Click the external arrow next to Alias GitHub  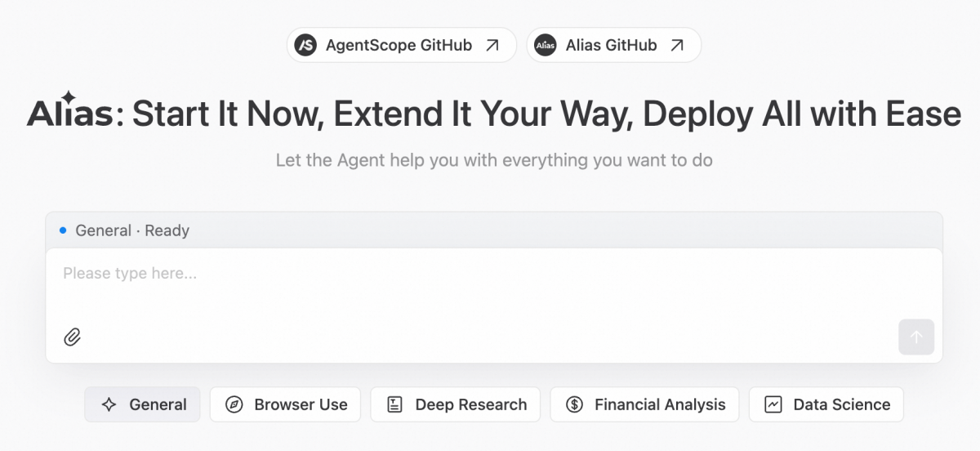(x=676, y=45)
